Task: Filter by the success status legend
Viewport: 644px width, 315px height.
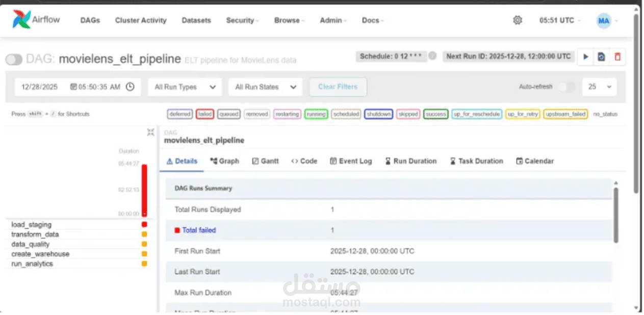Action: (436, 114)
